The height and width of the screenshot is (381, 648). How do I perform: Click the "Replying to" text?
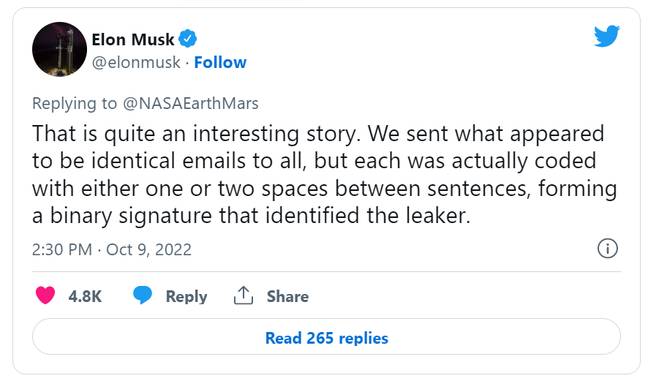click(74, 103)
